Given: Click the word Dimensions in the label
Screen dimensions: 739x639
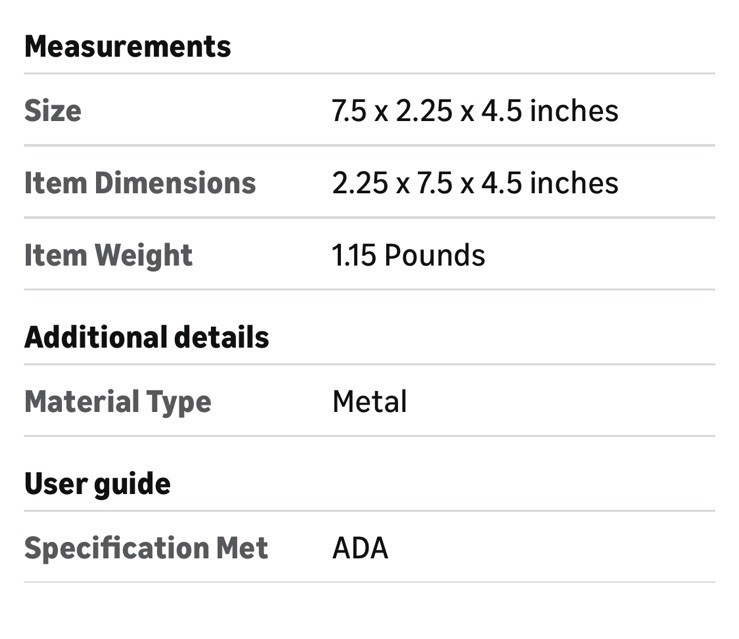Looking at the screenshot, I should 175,183.
